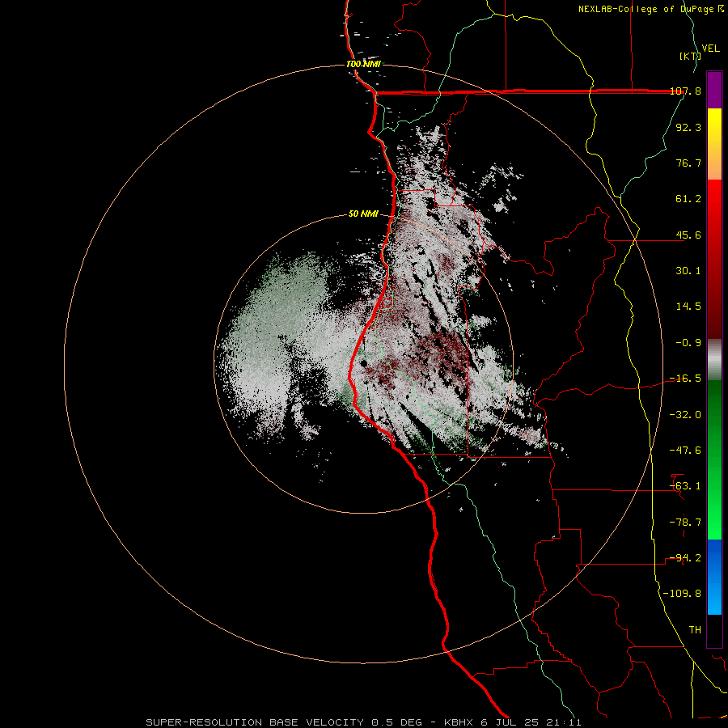
Task: Click the -32.0 velocity scale value
Action: (x=685, y=415)
